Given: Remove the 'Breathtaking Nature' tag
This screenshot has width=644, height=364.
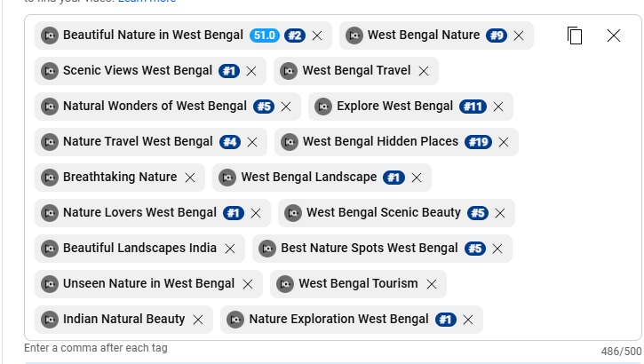Looking at the screenshot, I should [189, 178].
